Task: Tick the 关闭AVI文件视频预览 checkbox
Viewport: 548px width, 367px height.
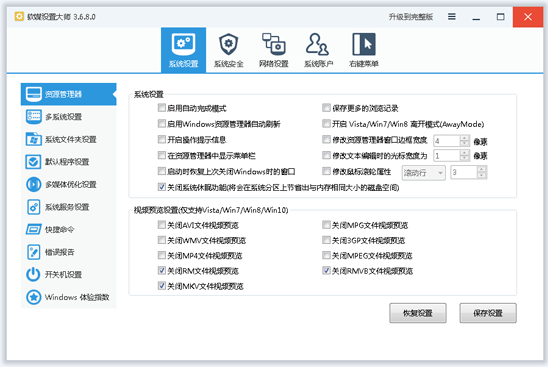Action: coord(161,224)
